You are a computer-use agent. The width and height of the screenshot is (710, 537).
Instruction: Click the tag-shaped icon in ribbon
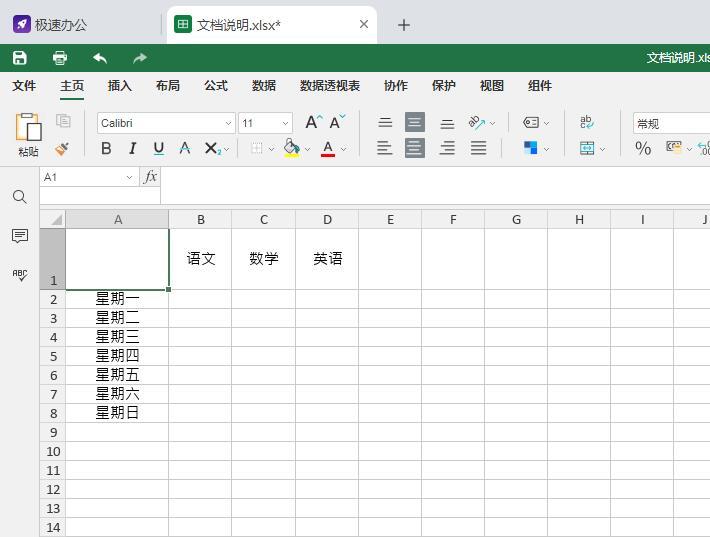click(x=531, y=122)
